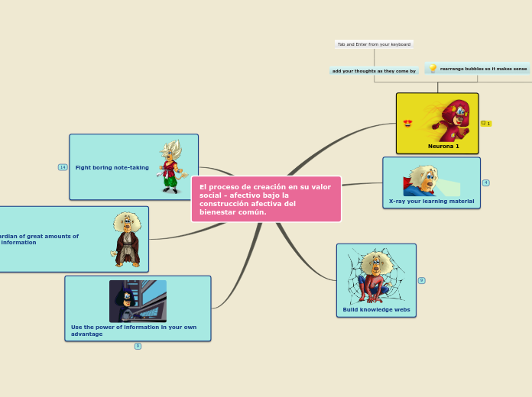This screenshot has height=397, width=532.
Task: Select the central pink topic node
Action: click(266, 199)
